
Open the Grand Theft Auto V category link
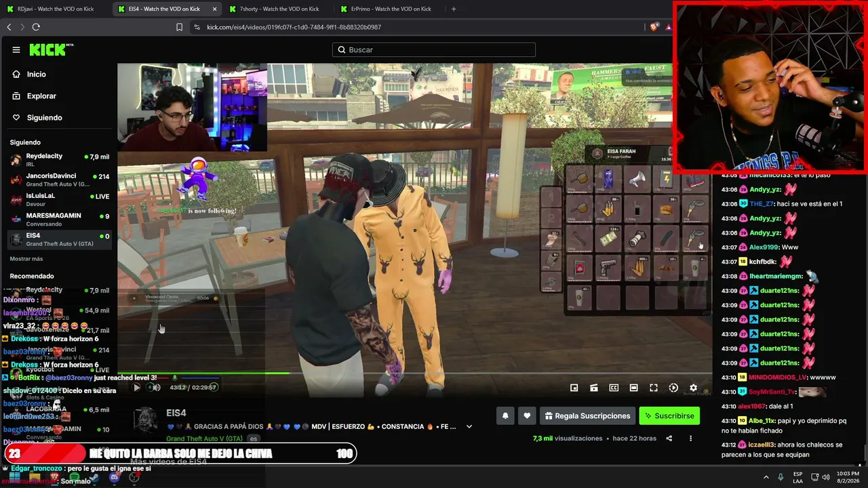tap(204, 439)
